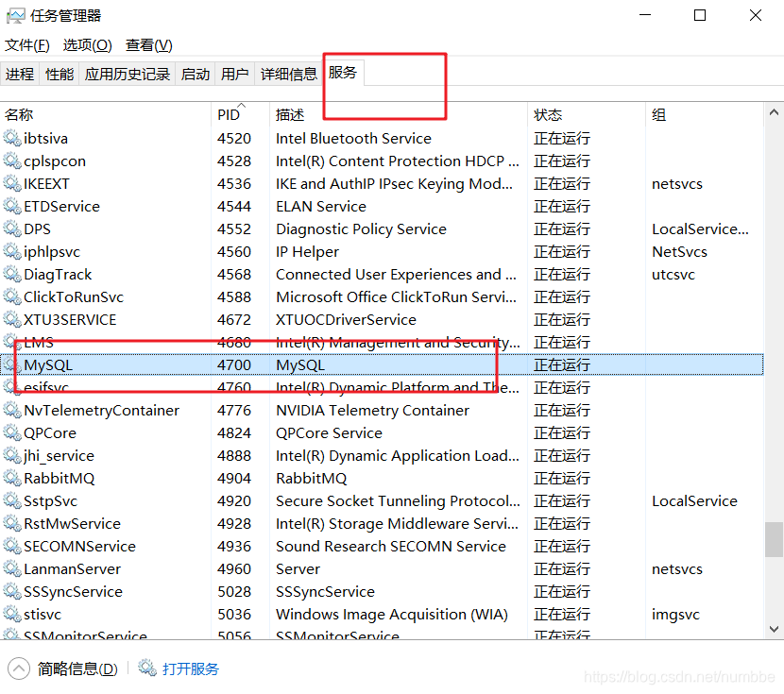This screenshot has width=784, height=694.
Task: Click the scrollbar down arrow
Action: point(774,629)
